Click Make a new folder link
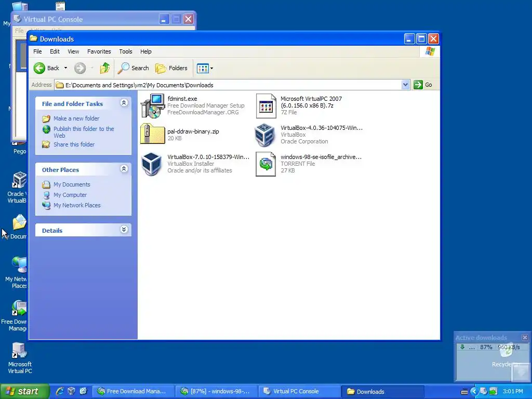The width and height of the screenshot is (532, 399). [x=76, y=118]
